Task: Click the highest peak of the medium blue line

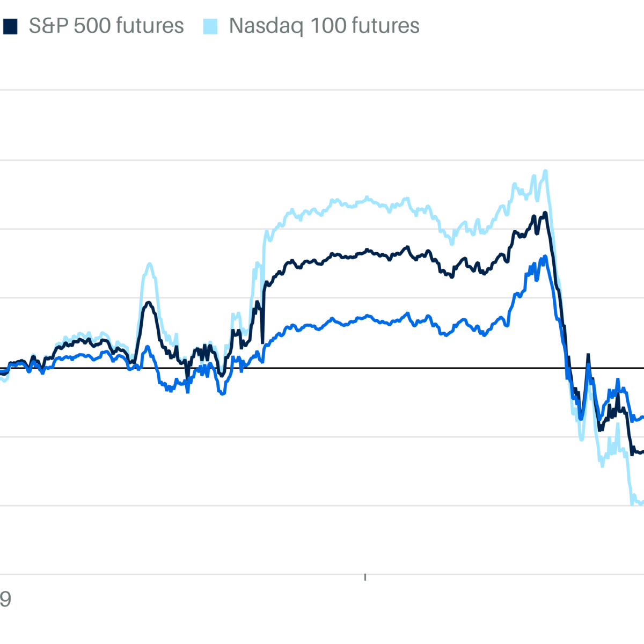Action: [x=545, y=257]
